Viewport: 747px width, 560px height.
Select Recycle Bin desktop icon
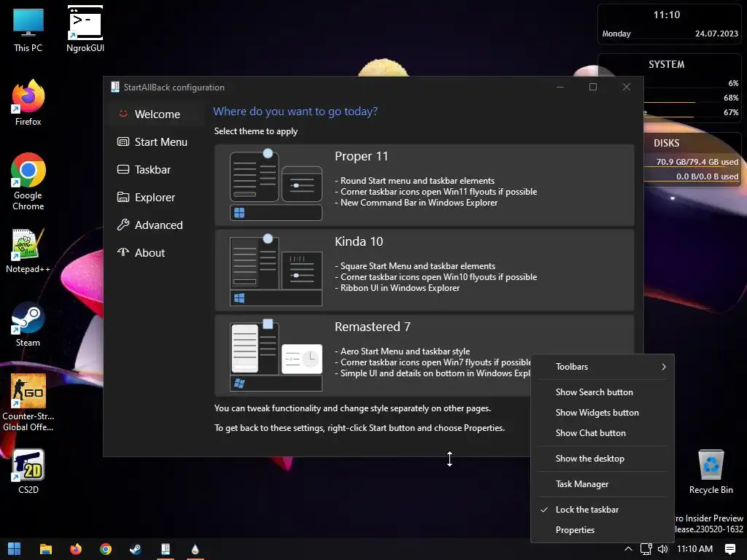pyautogui.click(x=711, y=472)
